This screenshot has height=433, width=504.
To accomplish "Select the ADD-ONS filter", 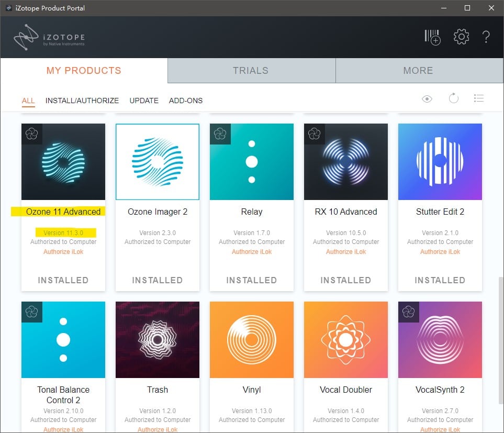I will (x=186, y=101).
